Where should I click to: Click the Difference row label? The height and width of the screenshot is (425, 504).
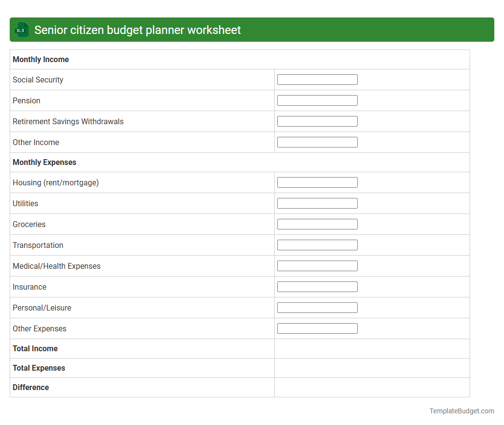pyautogui.click(x=31, y=387)
